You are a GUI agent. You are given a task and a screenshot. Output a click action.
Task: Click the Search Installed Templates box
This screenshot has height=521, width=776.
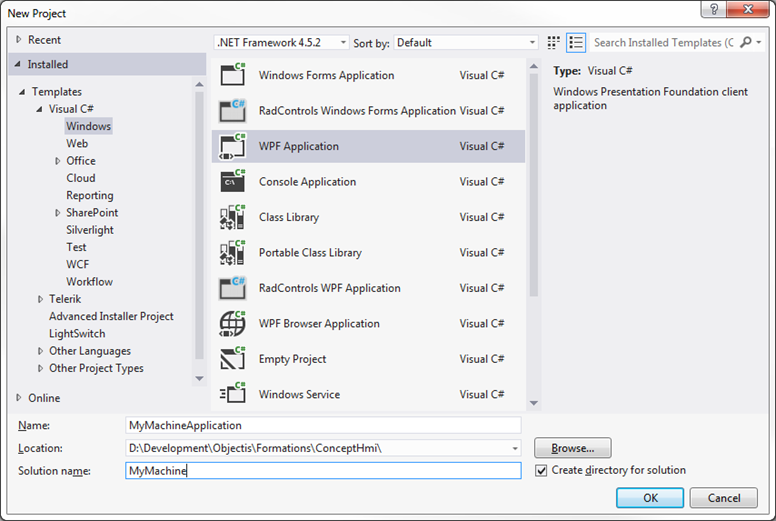coord(663,43)
